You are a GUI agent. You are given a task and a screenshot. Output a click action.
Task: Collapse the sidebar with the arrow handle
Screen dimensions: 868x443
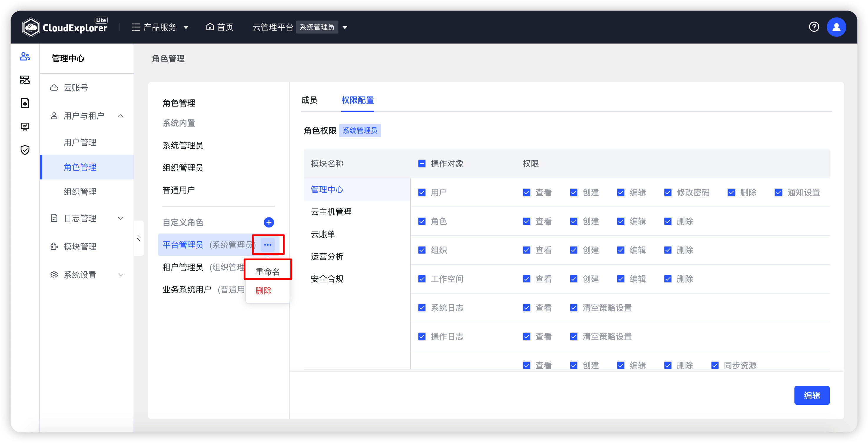[x=139, y=238]
